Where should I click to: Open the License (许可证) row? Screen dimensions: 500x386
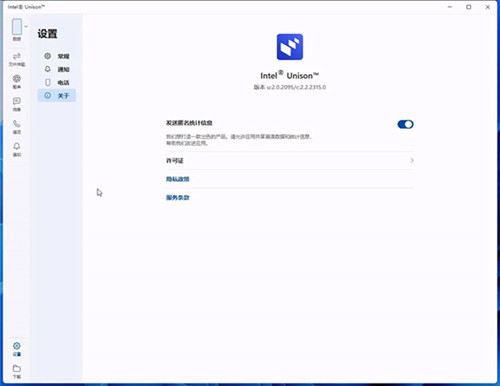tap(290, 161)
